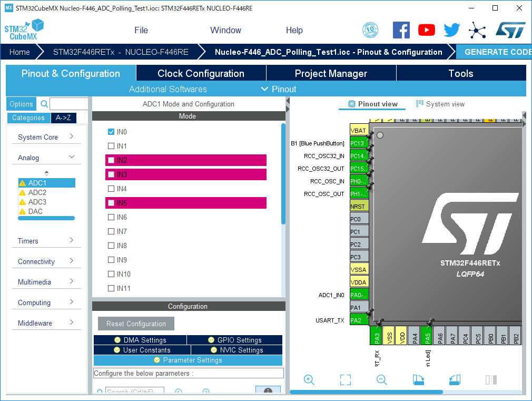Open the search magnifier in the left panel
This screenshot has width=532, height=401.
[44, 104]
